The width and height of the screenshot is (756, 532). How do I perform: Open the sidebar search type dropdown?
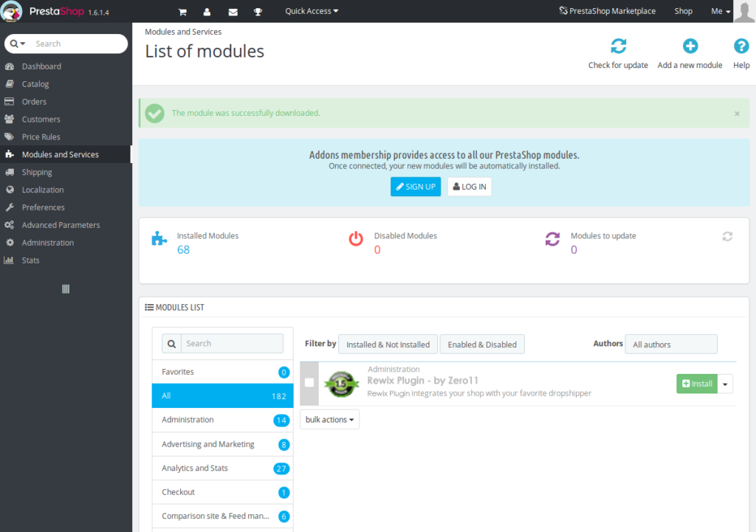pyautogui.click(x=18, y=44)
